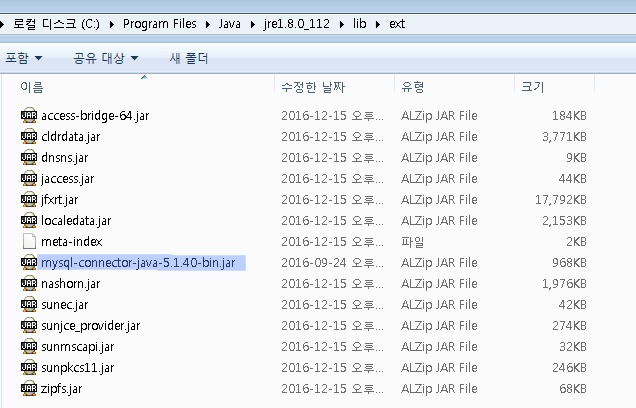This screenshot has width=636, height=408.
Task: Click ext in the address breadcrumb
Action: 397,24
